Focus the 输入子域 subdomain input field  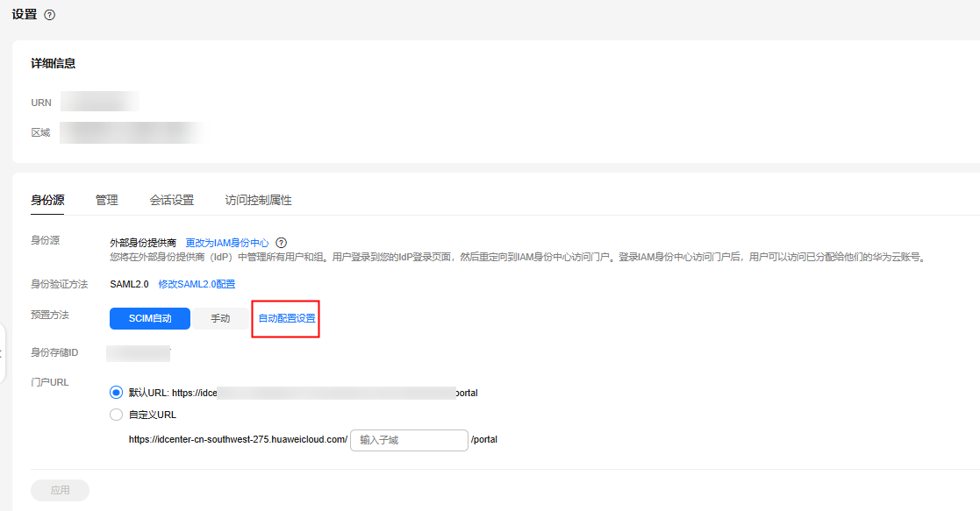409,440
